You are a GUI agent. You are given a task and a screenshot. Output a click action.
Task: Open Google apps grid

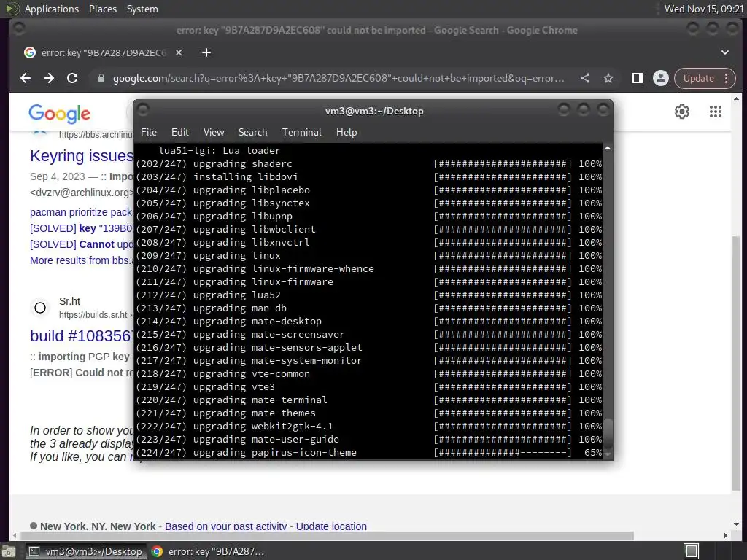coord(716,112)
